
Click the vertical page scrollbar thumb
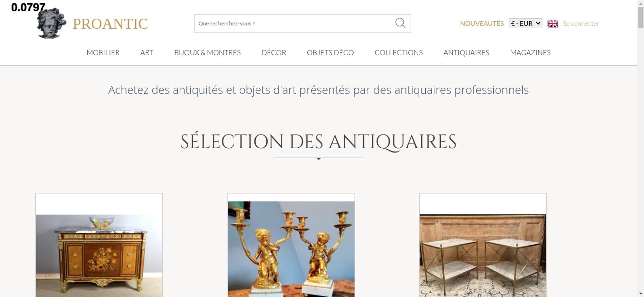[x=641, y=17]
